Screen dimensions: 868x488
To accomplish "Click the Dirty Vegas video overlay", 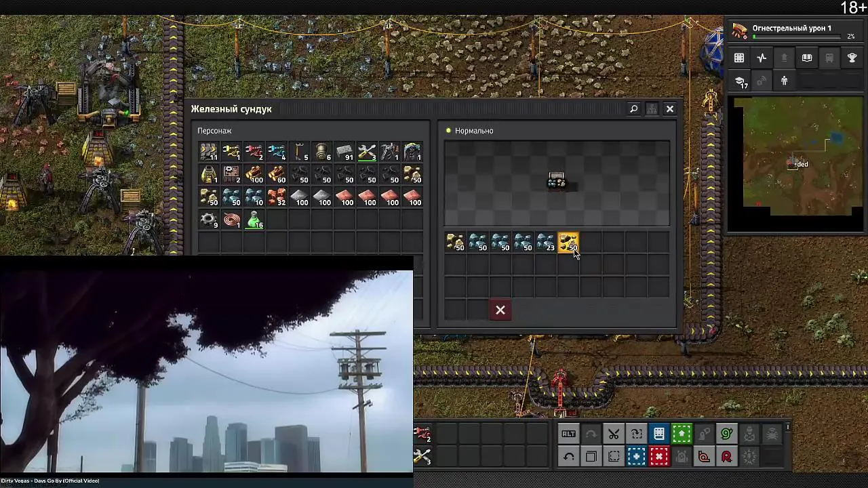I will [206, 370].
